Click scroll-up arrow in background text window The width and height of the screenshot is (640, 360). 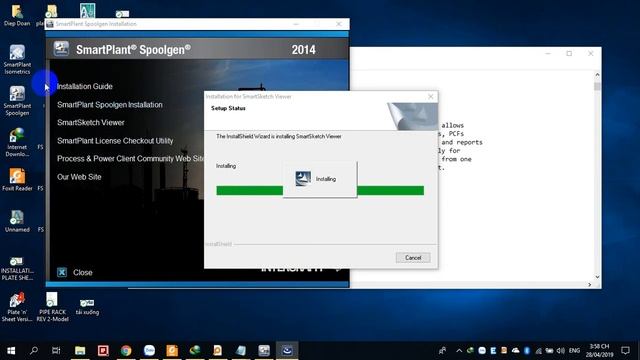[597, 75]
